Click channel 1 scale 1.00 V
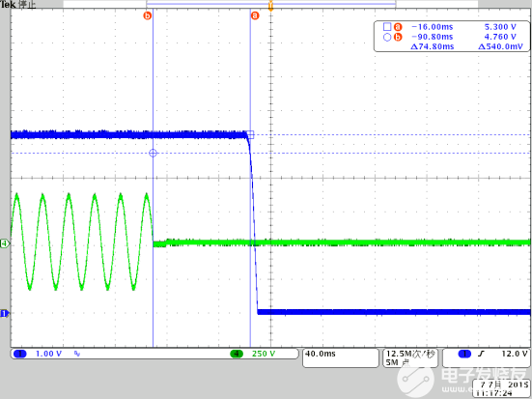 point(48,354)
